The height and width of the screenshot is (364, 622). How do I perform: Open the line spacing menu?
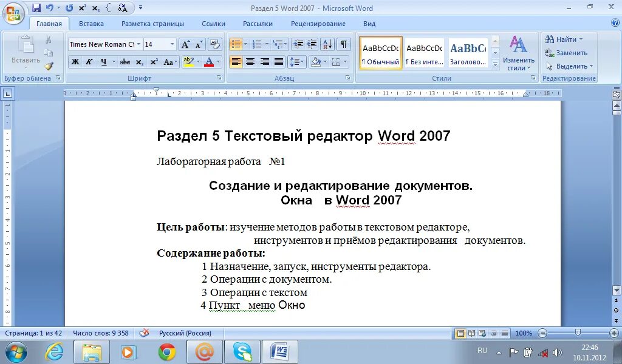(x=296, y=62)
